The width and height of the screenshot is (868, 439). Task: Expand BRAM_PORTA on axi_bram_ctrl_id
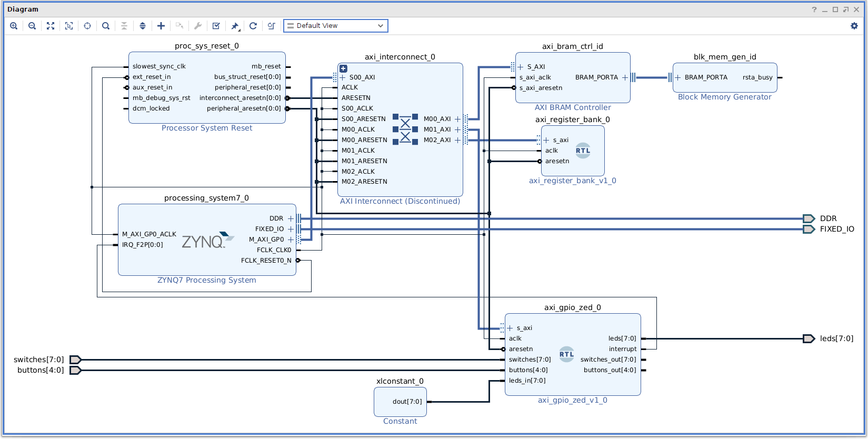625,77
